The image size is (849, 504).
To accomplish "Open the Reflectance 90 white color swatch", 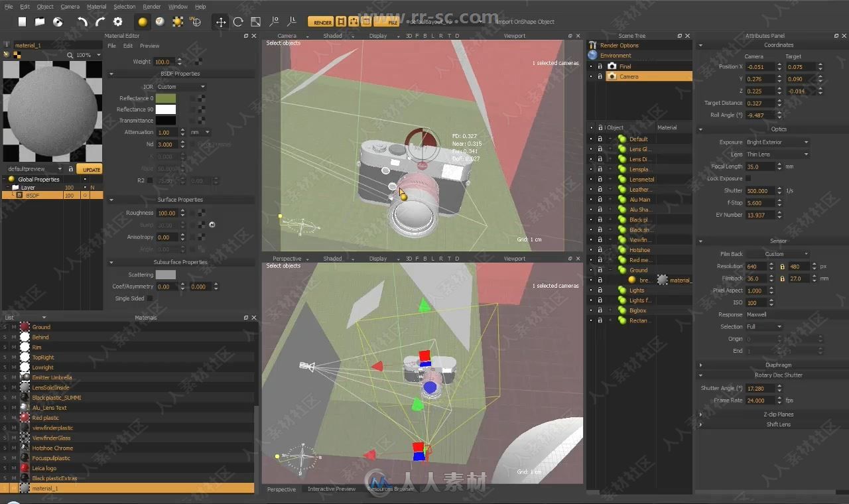I will [166, 109].
